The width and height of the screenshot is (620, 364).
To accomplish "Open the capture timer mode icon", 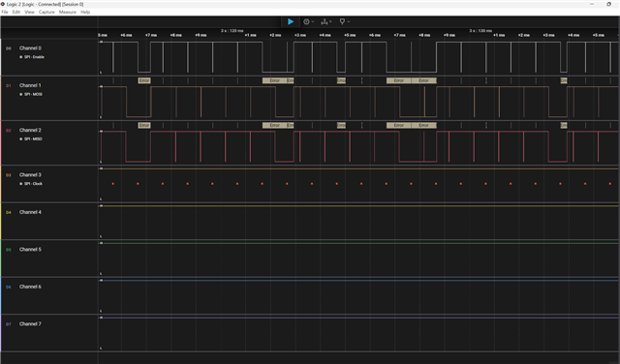I will click(x=306, y=21).
